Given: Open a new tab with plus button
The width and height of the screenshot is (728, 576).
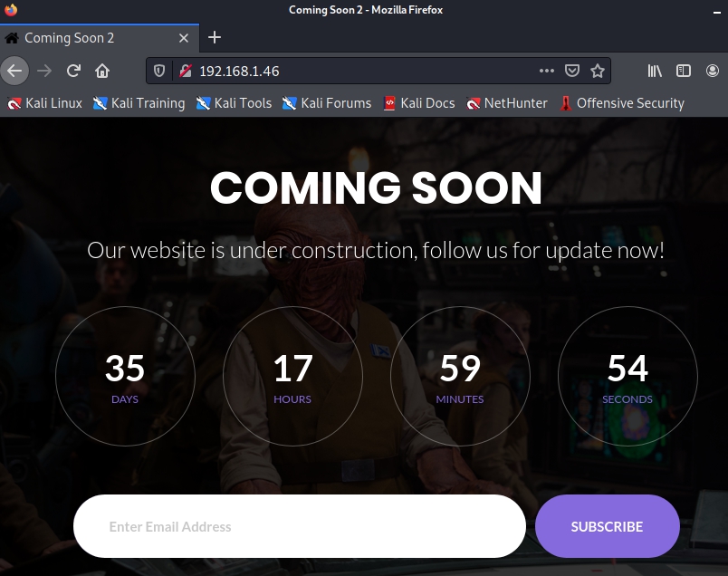Looking at the screenshot, I should (215, 38).
